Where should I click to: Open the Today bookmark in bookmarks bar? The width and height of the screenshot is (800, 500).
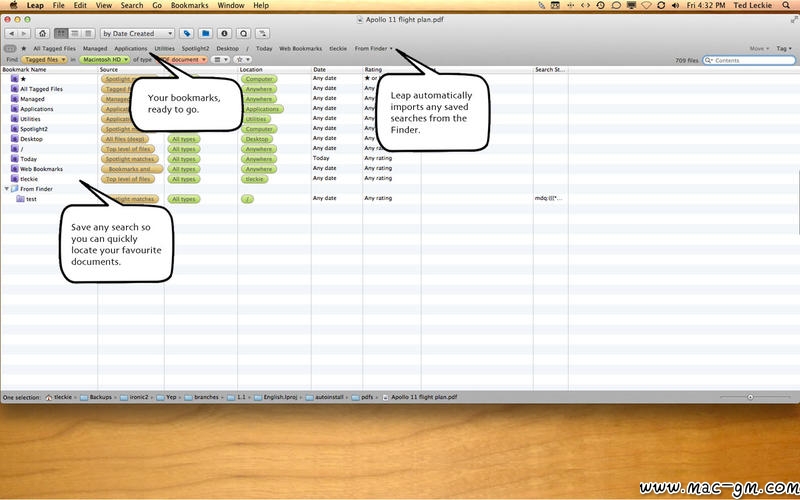coord(264,48)
